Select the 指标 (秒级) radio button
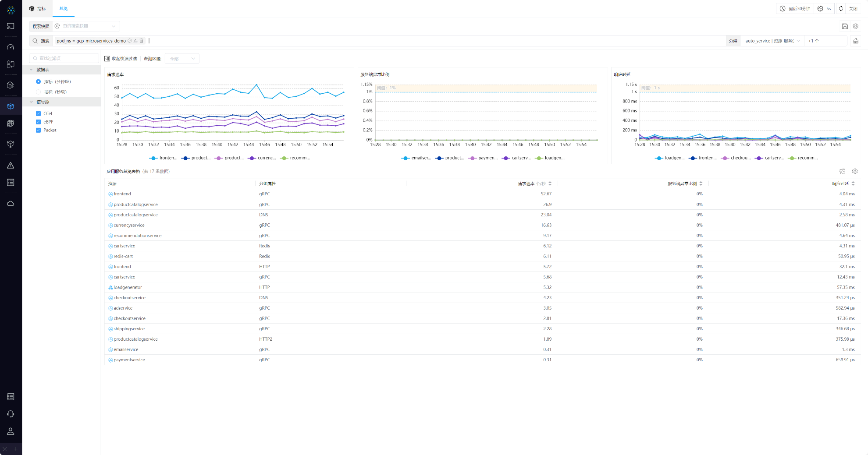This screenshot has width=868, height=455. click(38, 92)
